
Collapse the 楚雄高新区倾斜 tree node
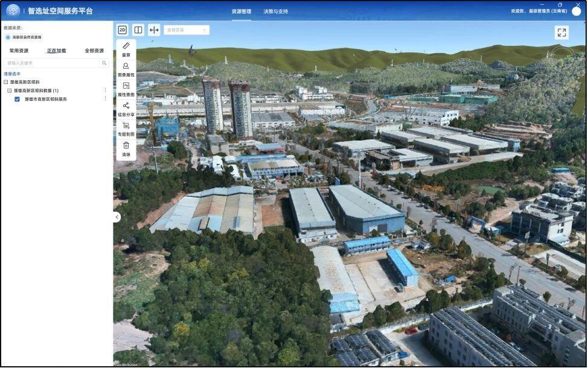(x=5, y=82)
